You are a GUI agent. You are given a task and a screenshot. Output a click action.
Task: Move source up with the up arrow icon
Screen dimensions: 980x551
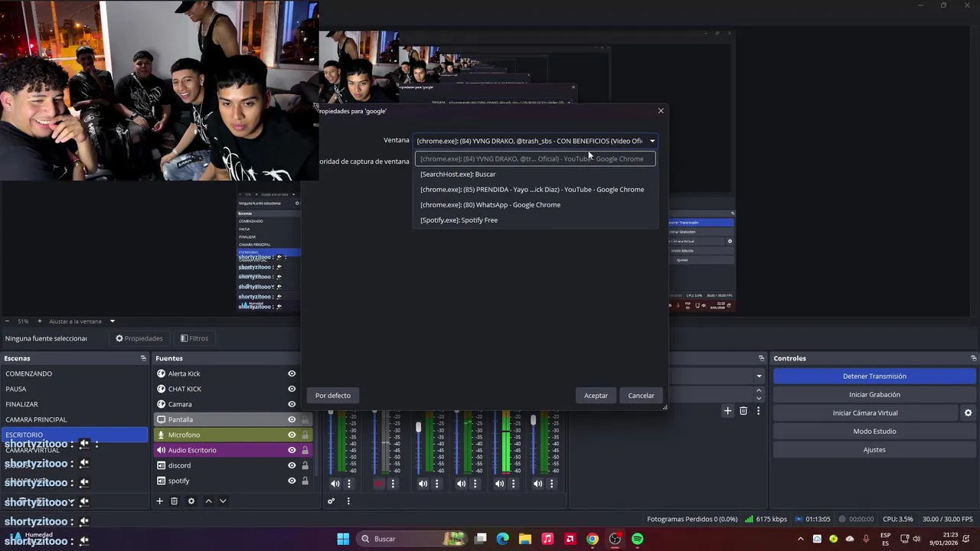coord(208,501)
